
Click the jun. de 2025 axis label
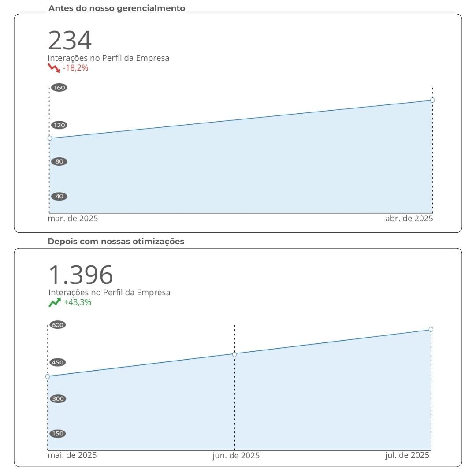click(236, 456)
